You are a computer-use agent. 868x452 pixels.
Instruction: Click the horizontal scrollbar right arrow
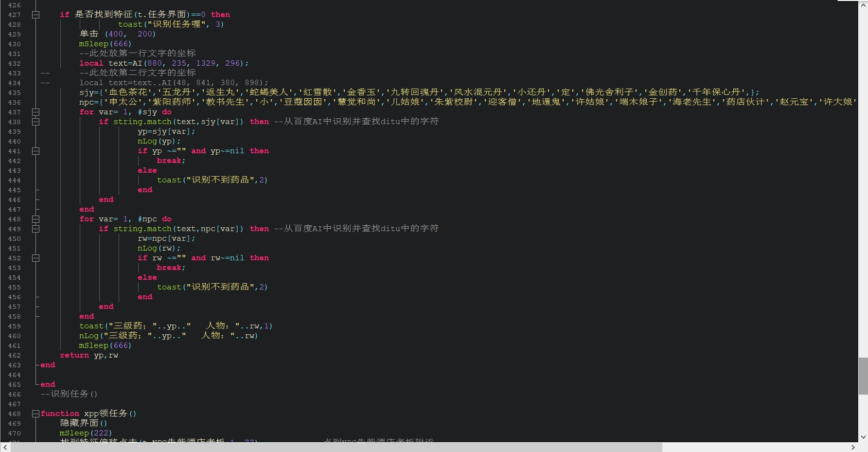pos(853,447)
